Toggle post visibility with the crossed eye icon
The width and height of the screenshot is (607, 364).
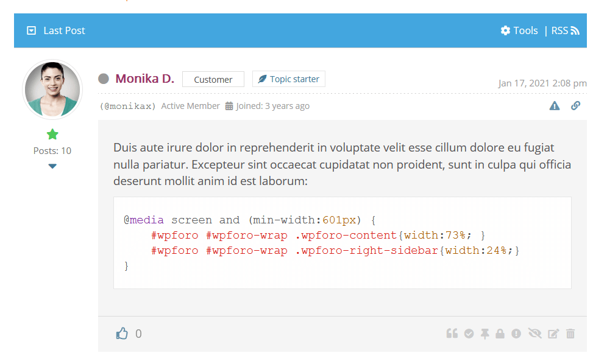pyautogui.click(x=535, y=334)
